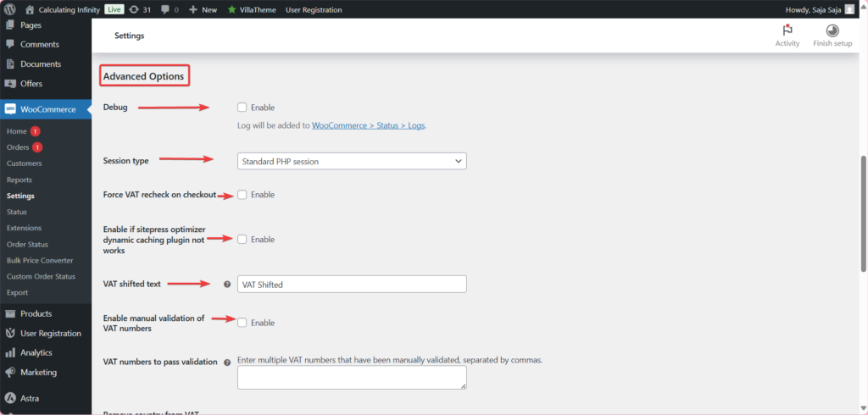Click the VillaTheme star icon
868x415 pixels.
(x=232, y=9)
